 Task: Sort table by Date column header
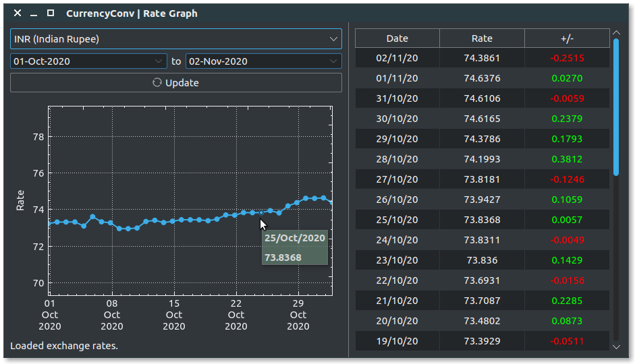397,38
